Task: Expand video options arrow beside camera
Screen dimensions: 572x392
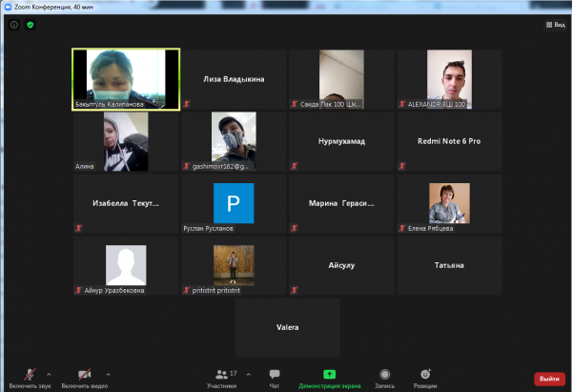Action: [x=108, y=374]
